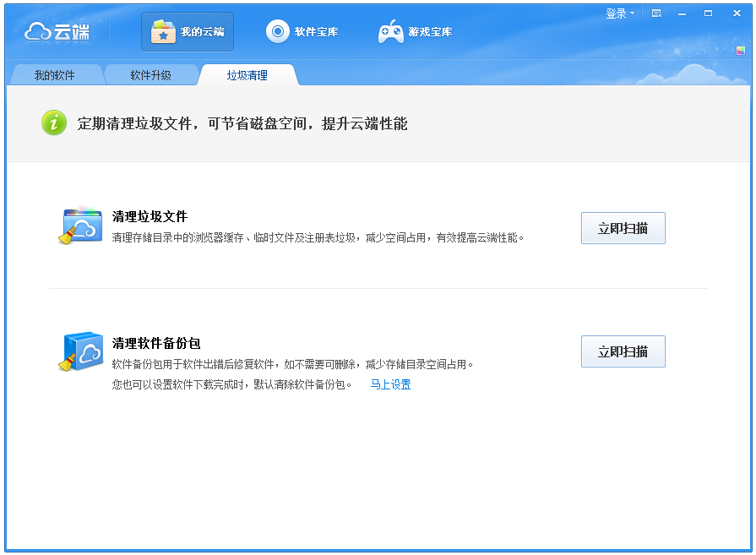Close the 云端 window
This screenshot has height=555, width=756.
tap(735, 14)
